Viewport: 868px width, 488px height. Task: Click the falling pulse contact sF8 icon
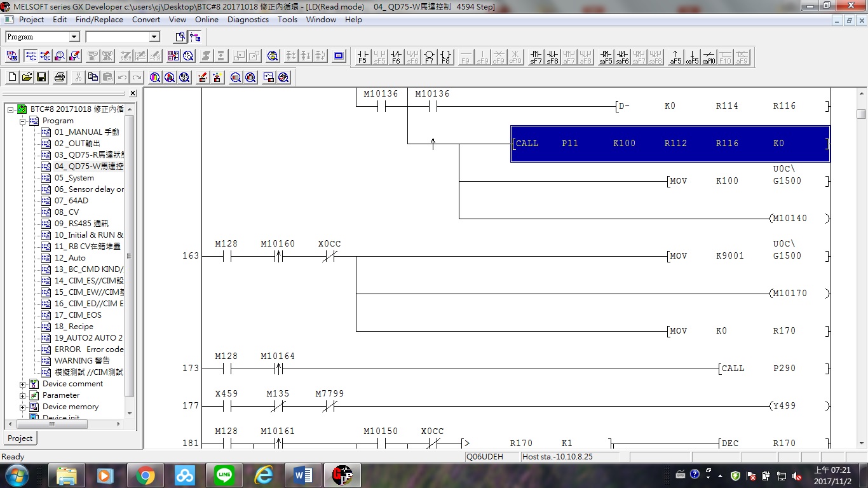coord(553,57)
